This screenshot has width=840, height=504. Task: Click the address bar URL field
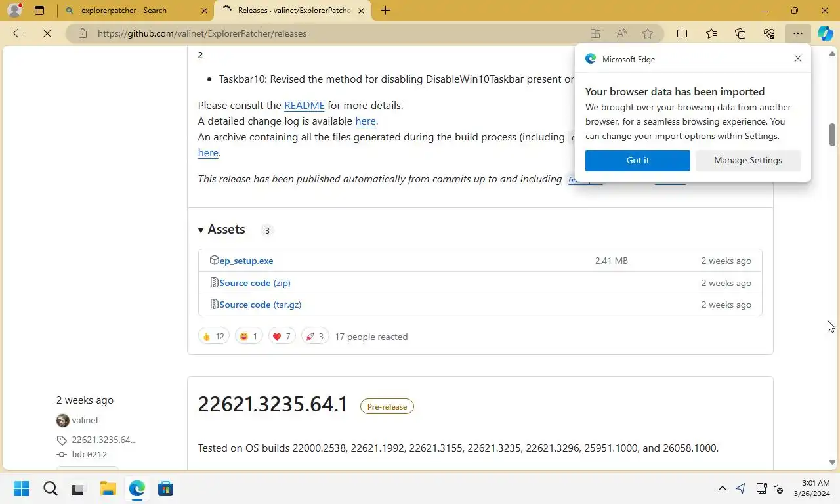(x=335, y=33)
